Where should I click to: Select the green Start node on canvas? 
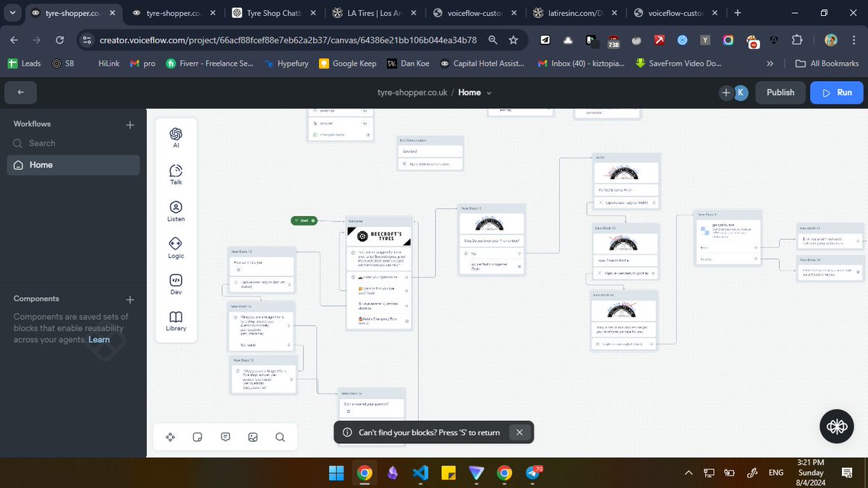pyautogui.click(x=305, y=221)
